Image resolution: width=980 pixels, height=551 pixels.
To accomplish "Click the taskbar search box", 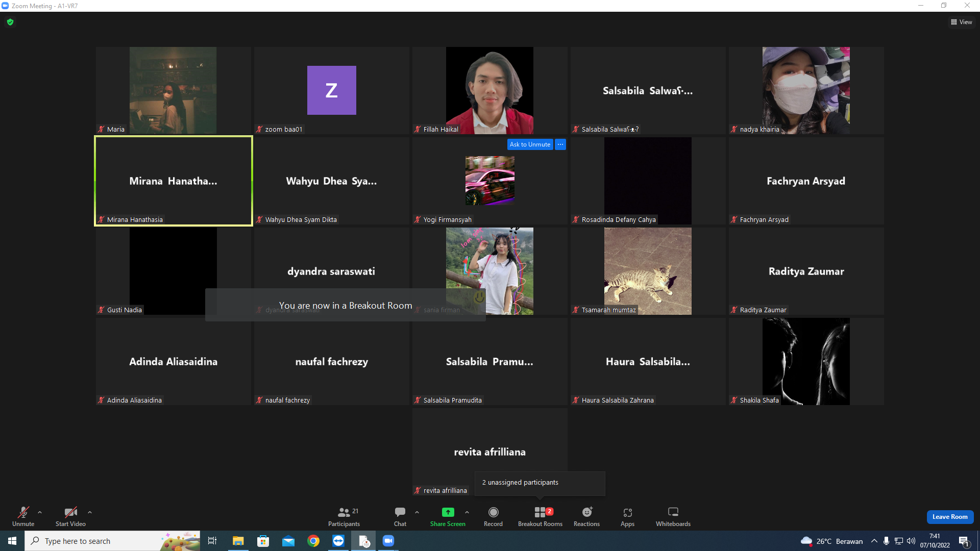I will tap(112, 541).
